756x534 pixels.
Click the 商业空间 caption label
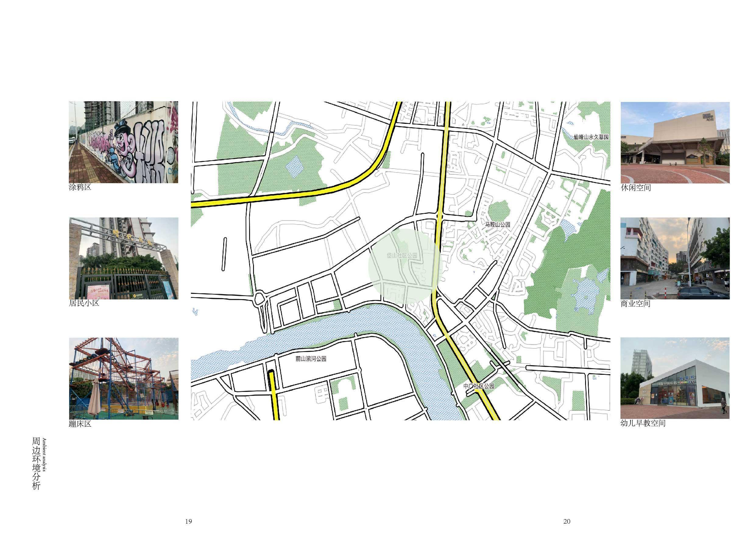[636, 304]
